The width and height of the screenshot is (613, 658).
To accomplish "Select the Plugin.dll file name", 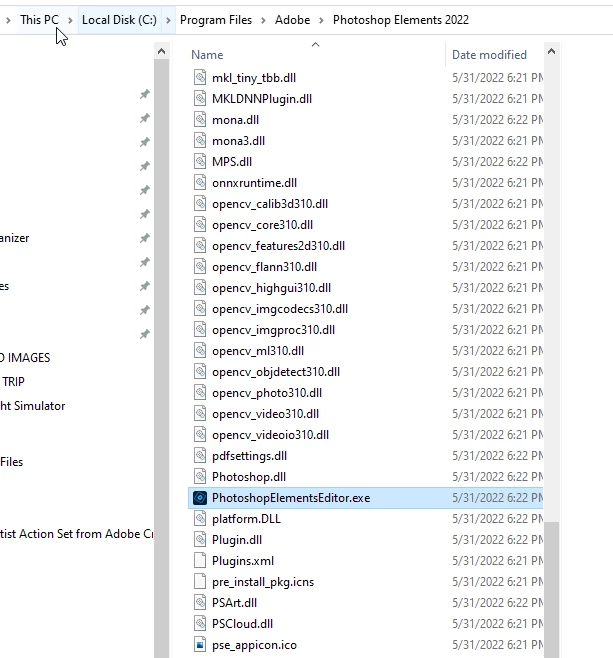I will coord(237,540).
